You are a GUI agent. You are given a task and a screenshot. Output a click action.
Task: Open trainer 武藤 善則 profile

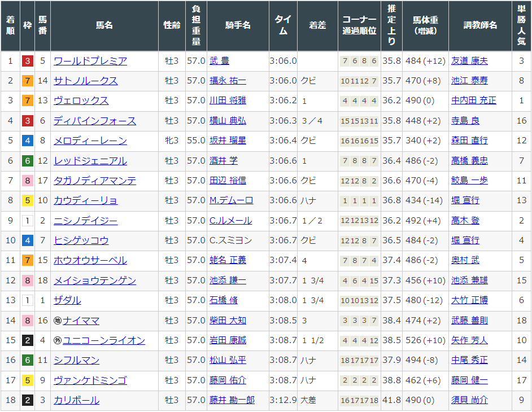tap(469, 321)
